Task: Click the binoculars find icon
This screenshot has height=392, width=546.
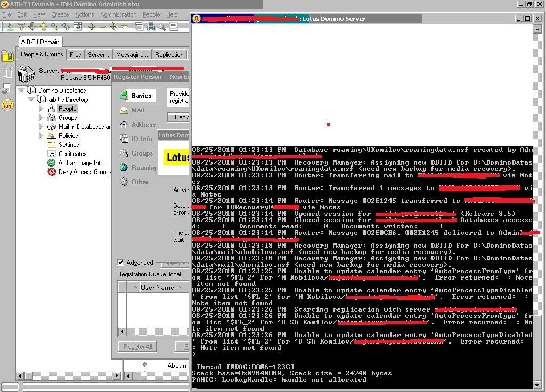Action: click(151, 27)
